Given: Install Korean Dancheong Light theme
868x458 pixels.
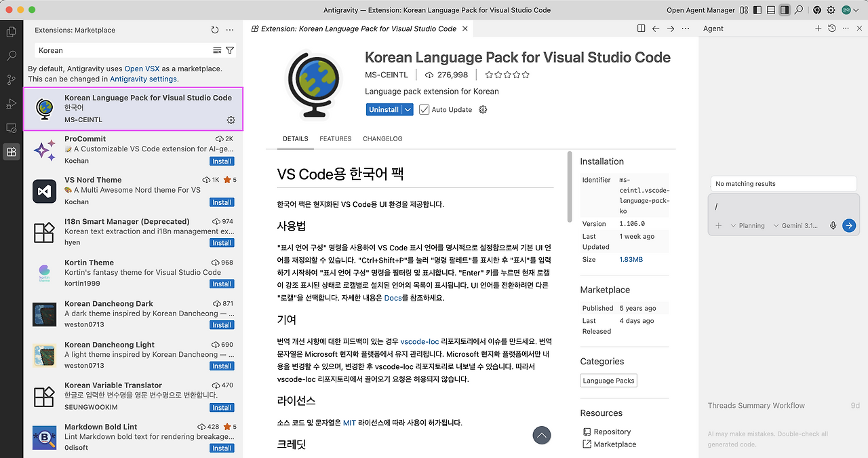Looking at the screenshot, I should click(x=222, y=366).
